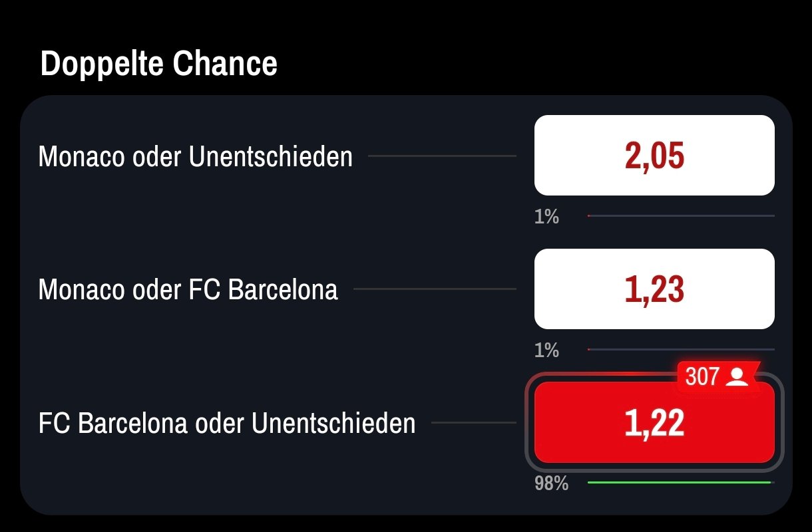The width and height of the screenshot is (812, 532).
Task: Deselect the highlighted 1,22 odds button
Action: (x=654, y=423)
